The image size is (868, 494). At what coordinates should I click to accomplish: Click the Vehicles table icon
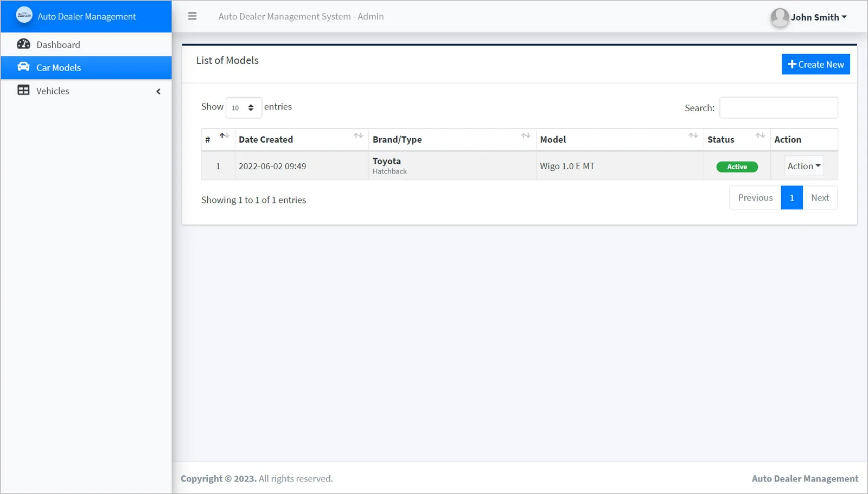point(23,90)
